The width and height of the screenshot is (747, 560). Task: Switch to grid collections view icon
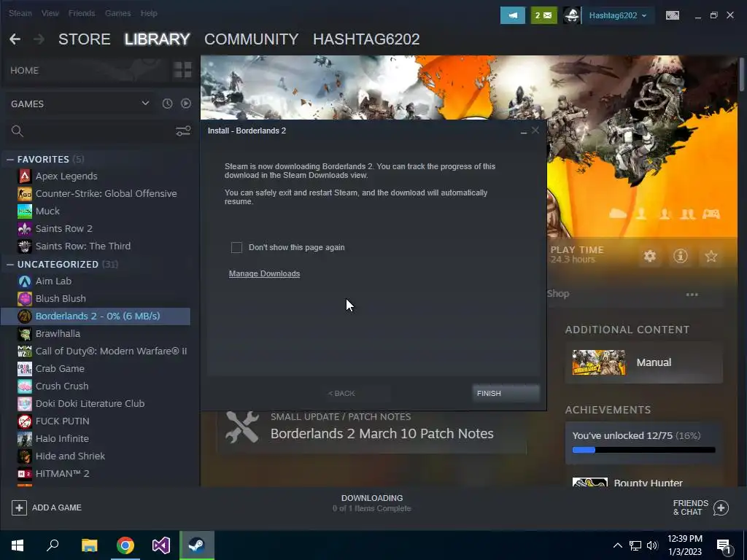pyautogui.click(x=182, y=70)
